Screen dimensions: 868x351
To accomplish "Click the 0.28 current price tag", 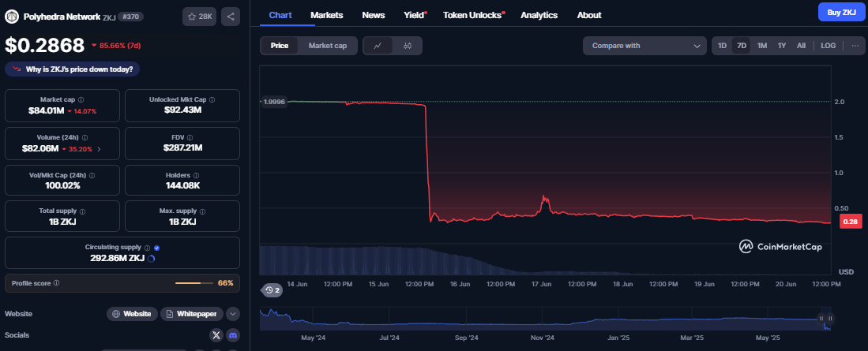I will click(851, 222).
